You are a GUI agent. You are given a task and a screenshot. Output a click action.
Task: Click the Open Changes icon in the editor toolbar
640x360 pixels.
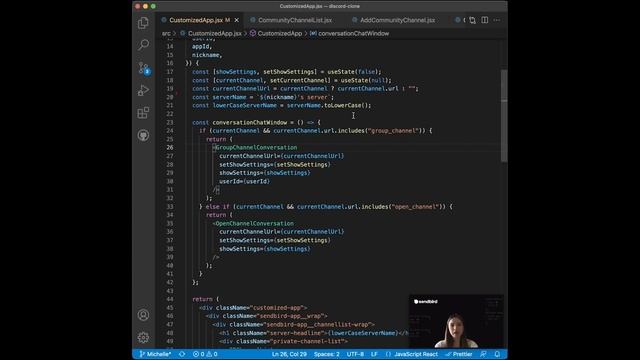pyautogui.click(x=472, y=20)
